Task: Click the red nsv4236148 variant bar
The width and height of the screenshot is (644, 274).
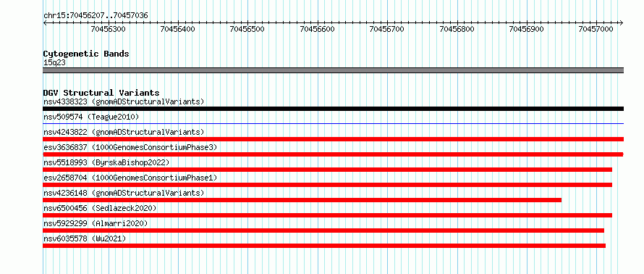Action: pos(302,200)
